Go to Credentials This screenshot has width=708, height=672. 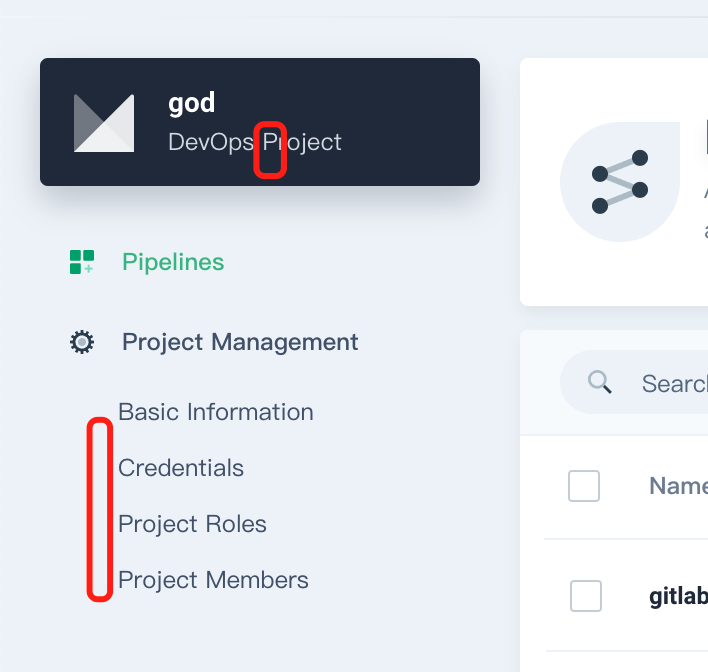tap(181, 468)
